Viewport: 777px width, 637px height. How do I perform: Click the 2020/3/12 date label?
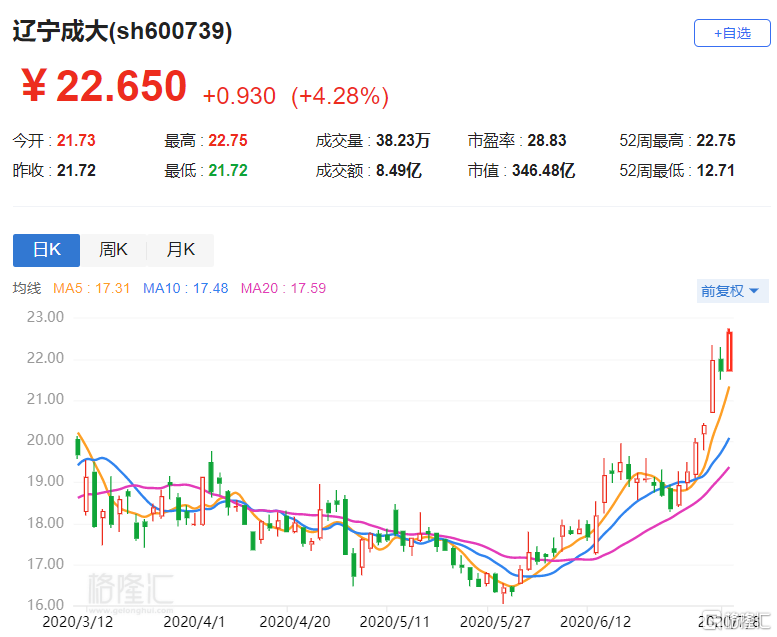coord(77,622)
